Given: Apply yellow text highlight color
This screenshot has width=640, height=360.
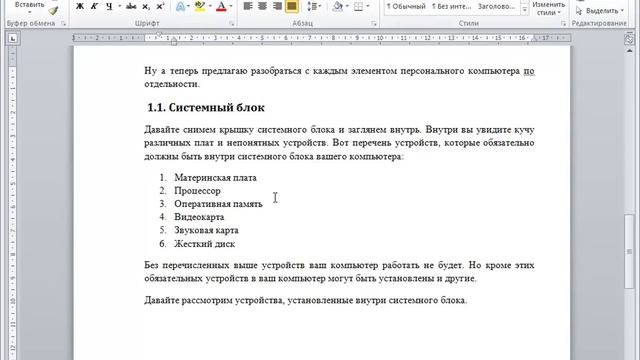Looking at the screenshot, I should [x=200, y=6].
